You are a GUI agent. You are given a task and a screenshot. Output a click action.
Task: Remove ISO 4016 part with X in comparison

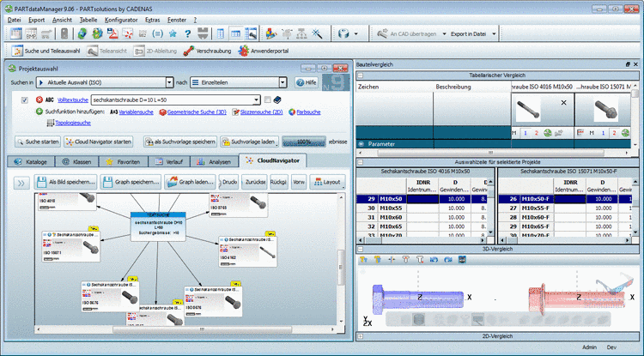click(563, 103)
